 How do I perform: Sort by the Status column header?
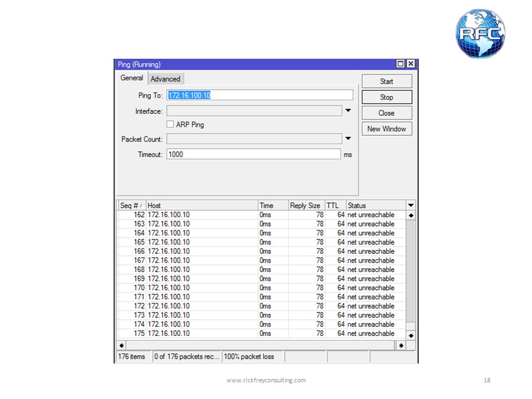point(376,205)
